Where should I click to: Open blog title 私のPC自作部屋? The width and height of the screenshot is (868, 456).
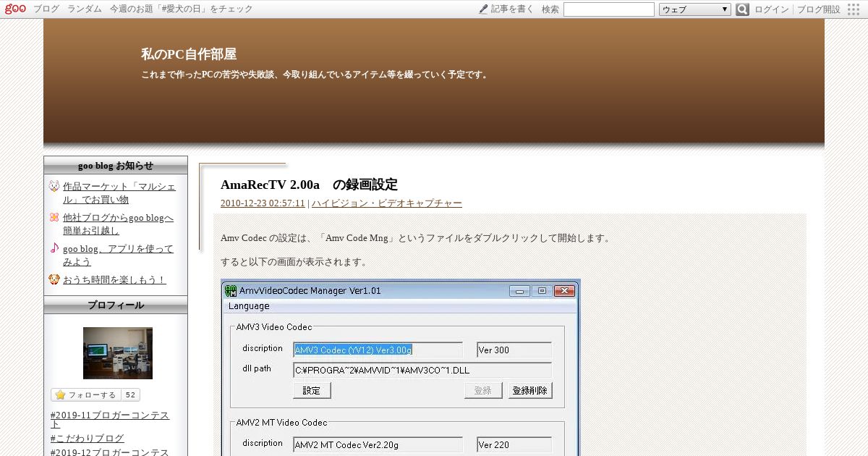coord(189,54)
